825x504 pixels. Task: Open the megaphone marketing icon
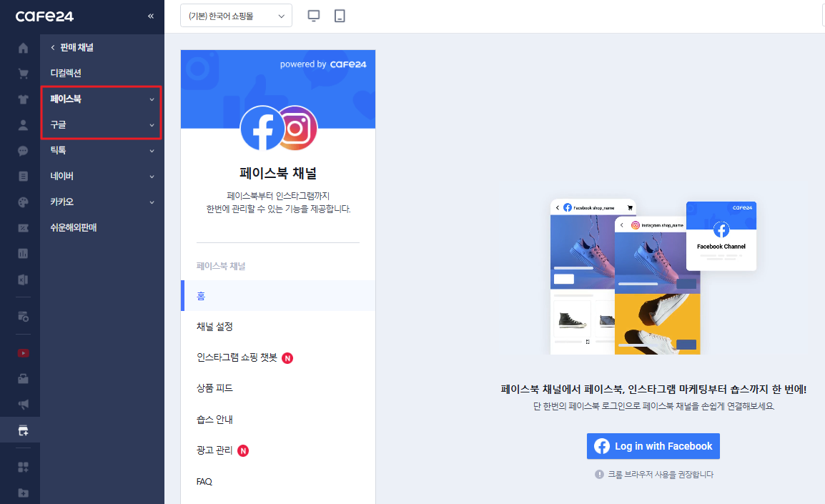(23, 404)
